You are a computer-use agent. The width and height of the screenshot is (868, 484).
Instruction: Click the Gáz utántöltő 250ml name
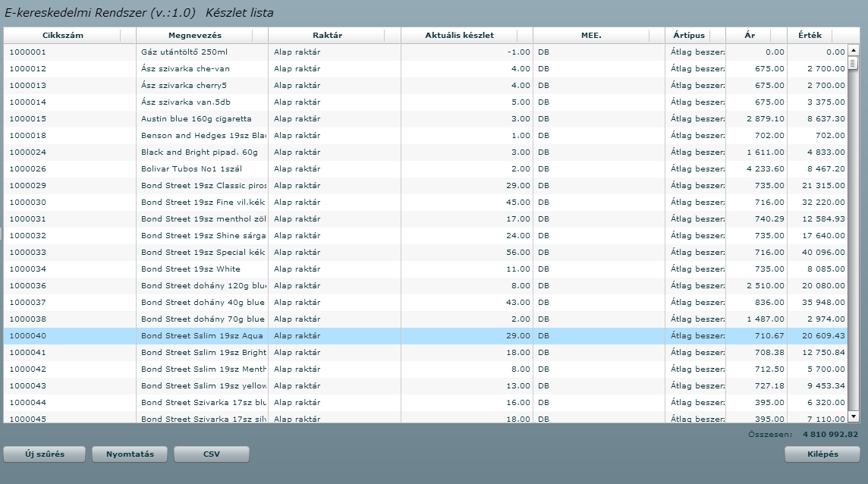[184, 52]
